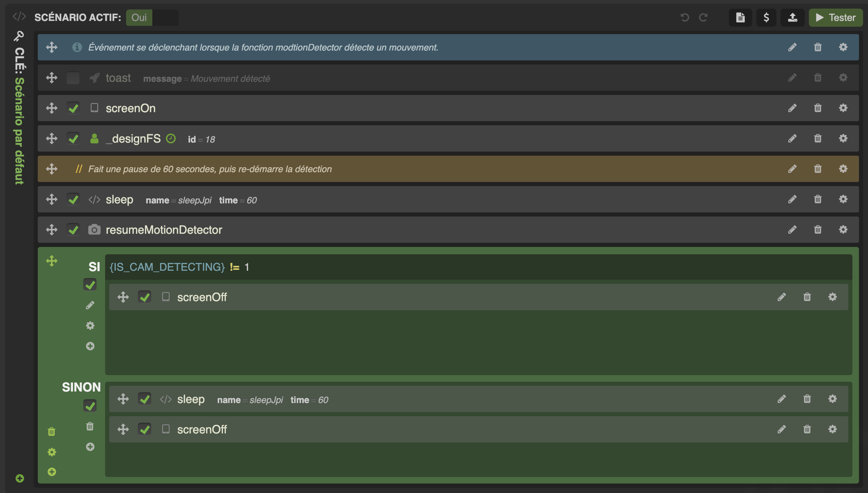This screenshot has width=868, height=493.
Task: Click the upload icon next to Tester
Action: pyautogui.click(x=792, y=18)
